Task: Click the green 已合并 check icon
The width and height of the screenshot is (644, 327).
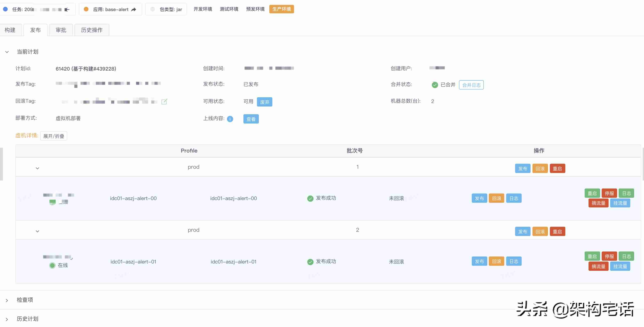Action: (435, 85)
